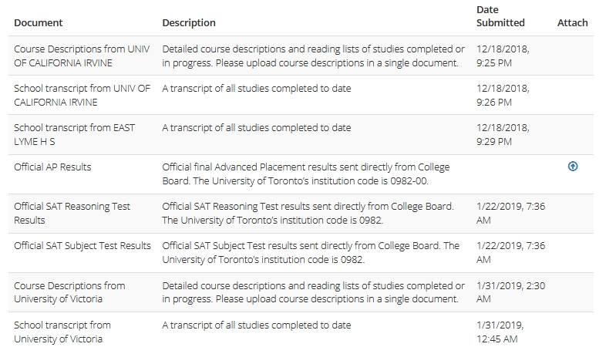This screenshot has height=364, width=606.
Task: Click the 1/31/2019, 2:30 AM submission date
Action: (x=510, y=292)
